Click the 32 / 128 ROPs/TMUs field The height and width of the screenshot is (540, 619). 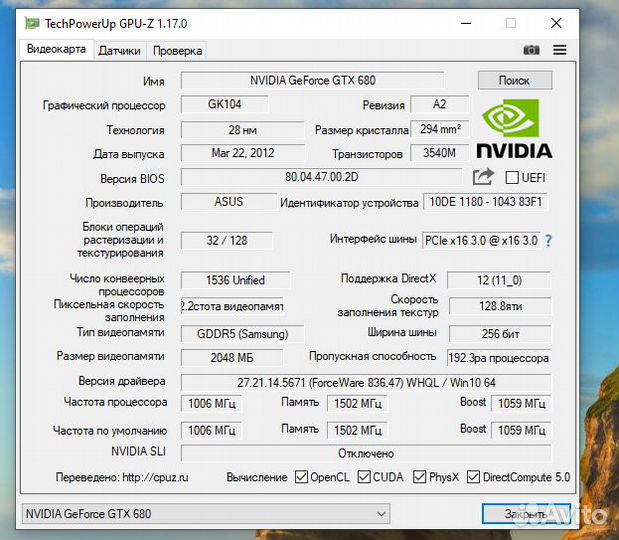coord(227,240)
